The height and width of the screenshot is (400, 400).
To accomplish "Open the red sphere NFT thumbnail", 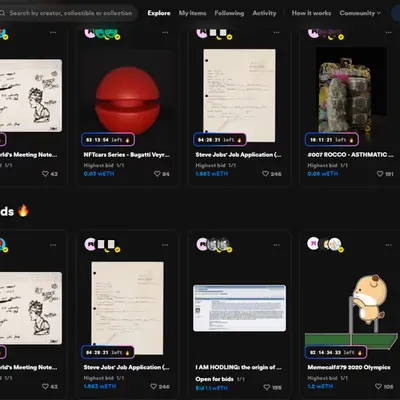I will pyautogui.click(x=127, y=99).
